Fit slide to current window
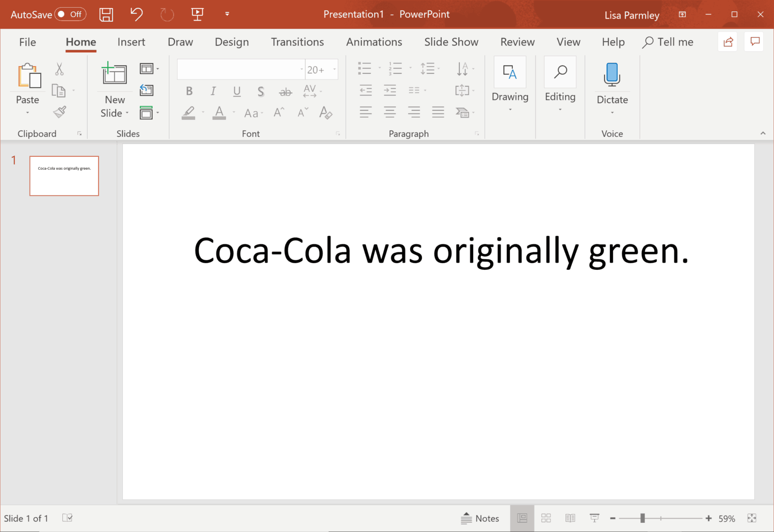This screenshot has height=532, width=774. (752, 518)
